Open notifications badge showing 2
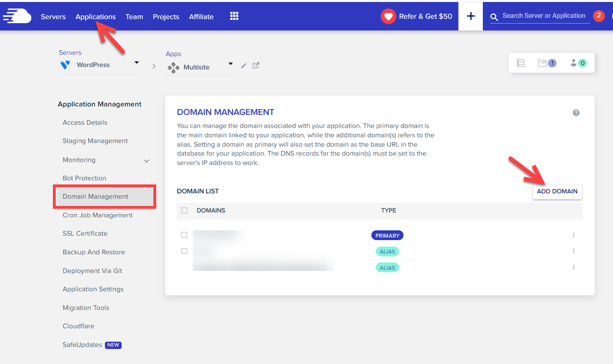 click(x=599, y=15)
